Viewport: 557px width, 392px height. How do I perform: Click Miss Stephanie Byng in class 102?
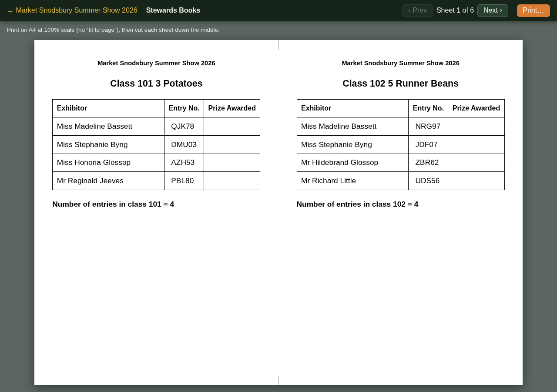click(336, 145)
